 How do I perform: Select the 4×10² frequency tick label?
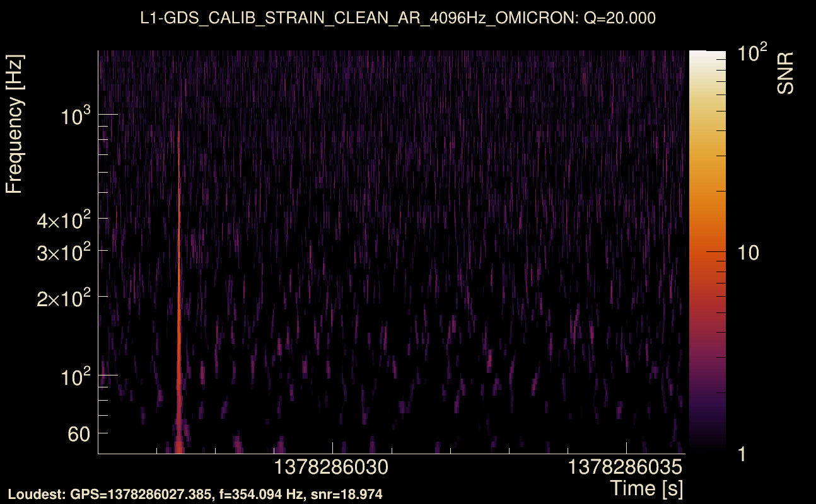click(x=66, y=221)
